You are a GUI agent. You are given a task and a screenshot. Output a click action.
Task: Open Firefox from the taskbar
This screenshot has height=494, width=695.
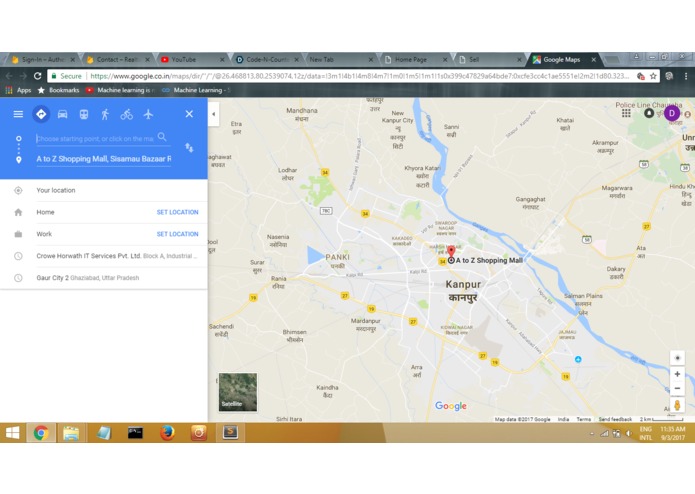click(167, 433)
